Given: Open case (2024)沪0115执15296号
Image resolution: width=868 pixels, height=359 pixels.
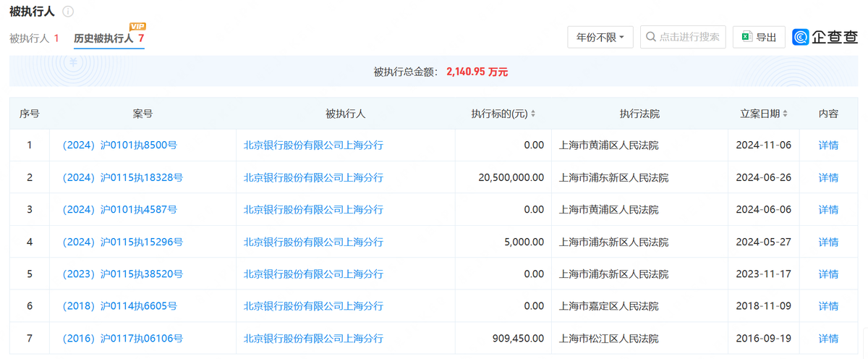Looking at the screenshot, I should pos(122,242).
